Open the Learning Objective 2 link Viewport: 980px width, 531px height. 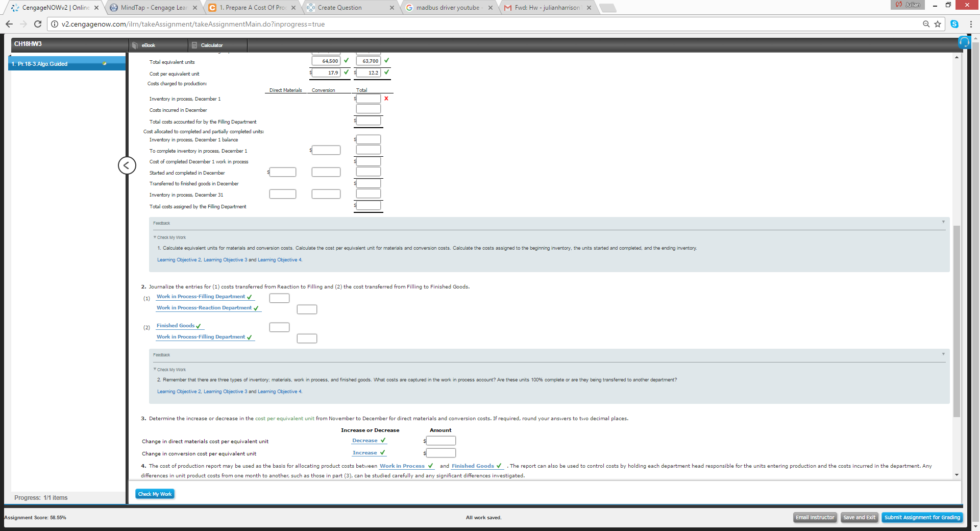click(x=179, y=260)
